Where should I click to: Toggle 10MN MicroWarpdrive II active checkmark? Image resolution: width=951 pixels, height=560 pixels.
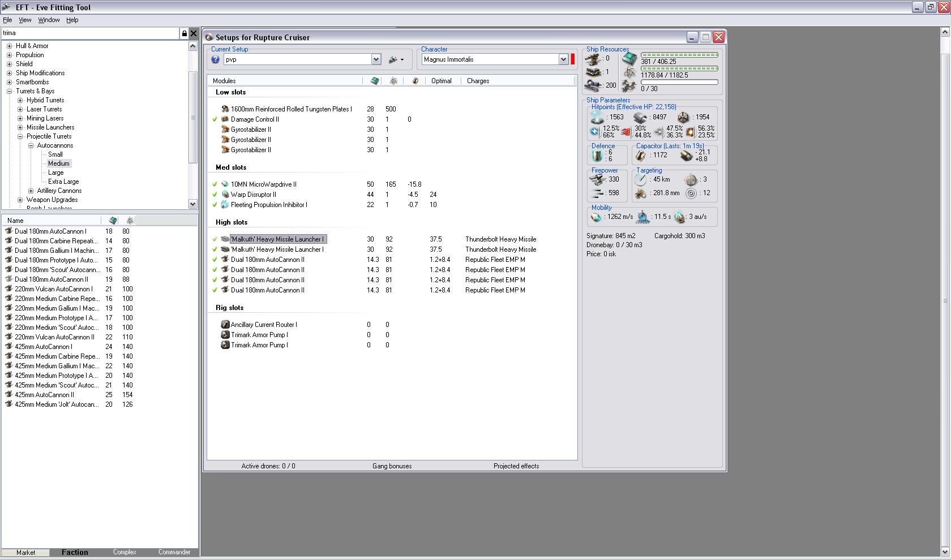tap(215, 184)
